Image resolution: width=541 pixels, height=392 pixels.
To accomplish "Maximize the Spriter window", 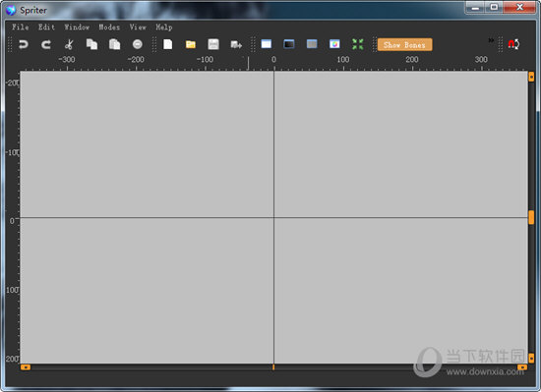I will click(x=495, y=7).
